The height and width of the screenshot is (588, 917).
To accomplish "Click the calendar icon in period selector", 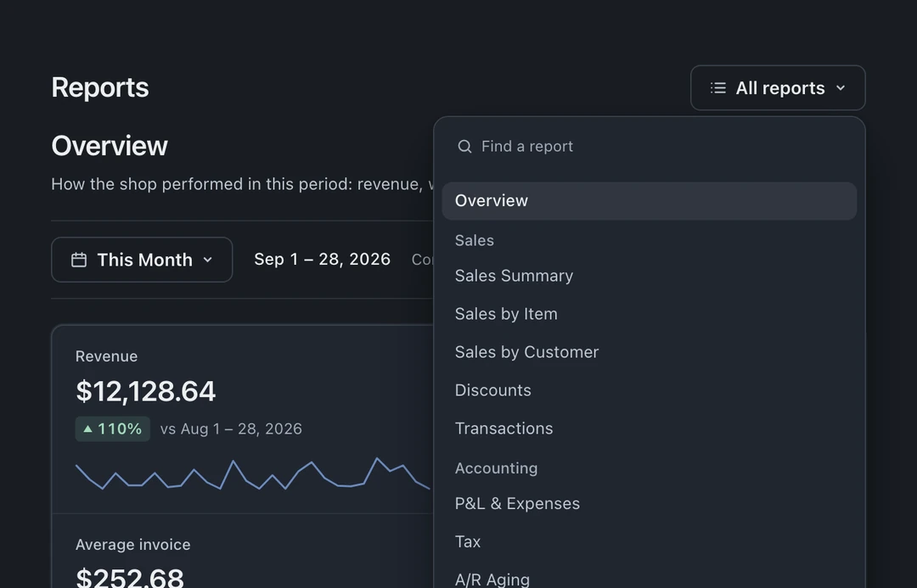I will [79, 260].
